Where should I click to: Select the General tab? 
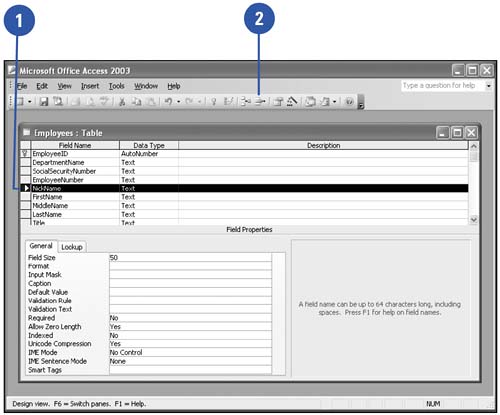coord(41,246)
